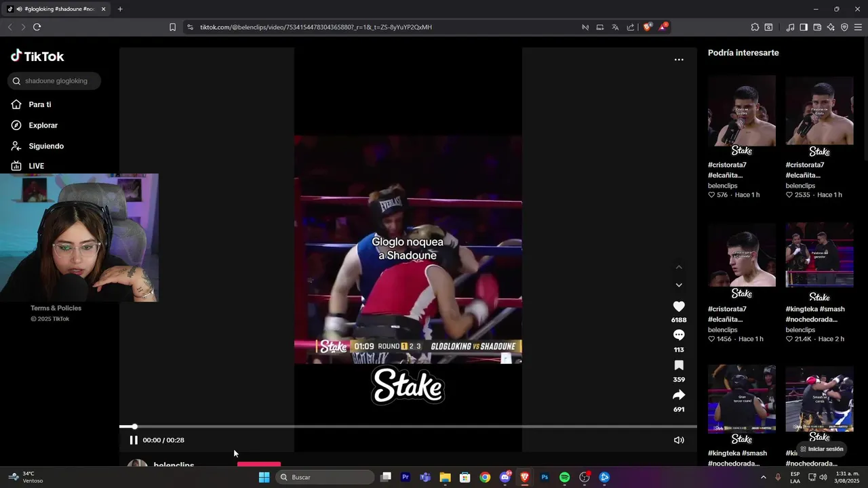Click the belenclips profile avatar
This screenshot has width=868, height=488.
tap(138, 464)
